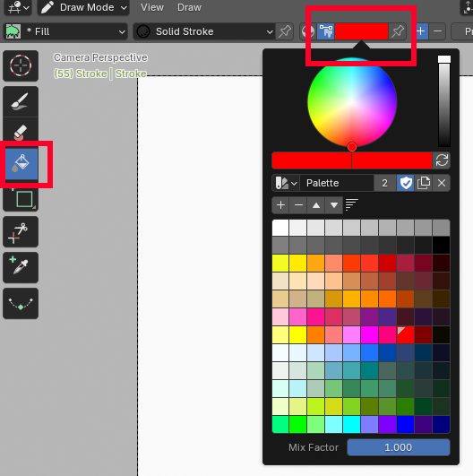473x476 pixels.
Task: Enable Color Attribute mode button
Action: 326,31
